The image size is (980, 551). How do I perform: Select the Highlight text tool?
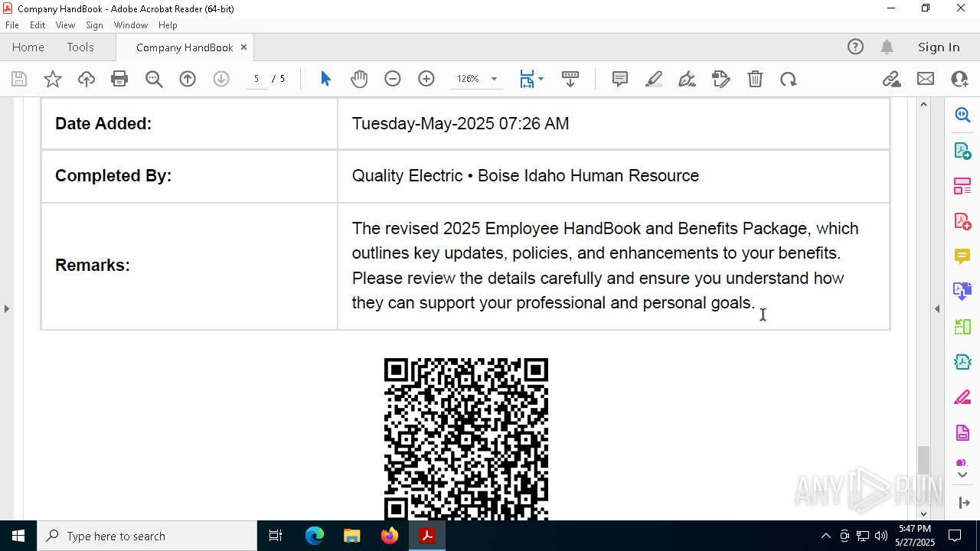coord(654,79)
